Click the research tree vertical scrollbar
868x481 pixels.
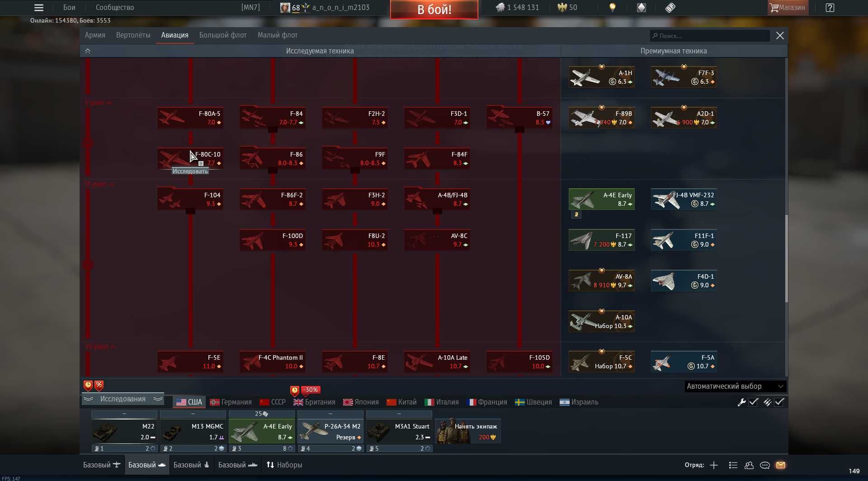point(787,259)
